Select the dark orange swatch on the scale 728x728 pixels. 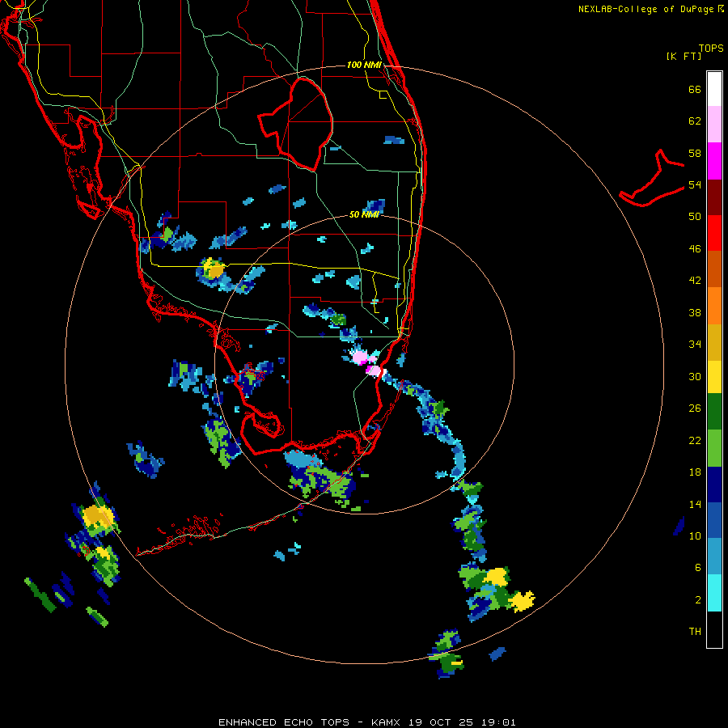(x=714, y=269)
